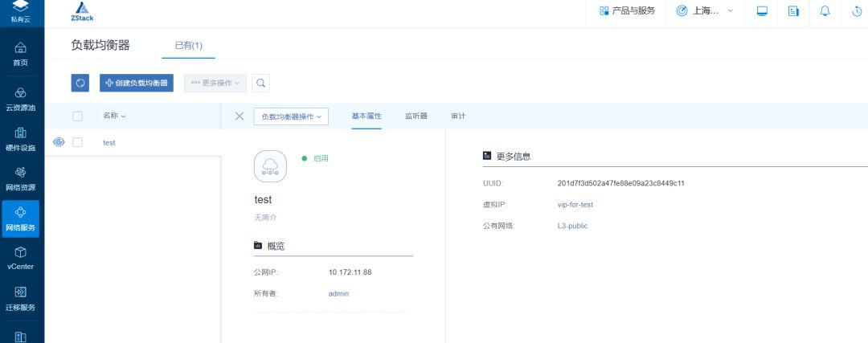Screen dimensions: 868x343
Task: Switch to the 已有(1) tab
Action: click(x=188, y=45)
